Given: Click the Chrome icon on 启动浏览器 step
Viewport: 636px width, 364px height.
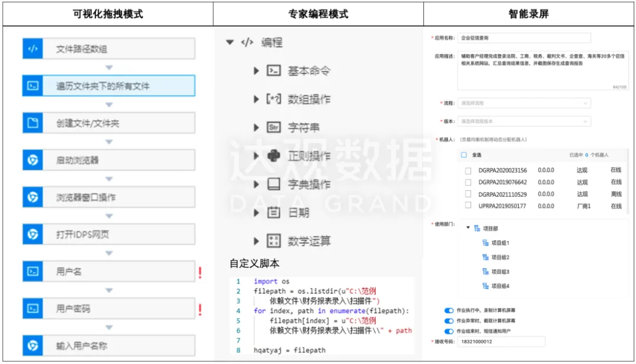Looking at the screenshot, I should [x=32, y=160].
